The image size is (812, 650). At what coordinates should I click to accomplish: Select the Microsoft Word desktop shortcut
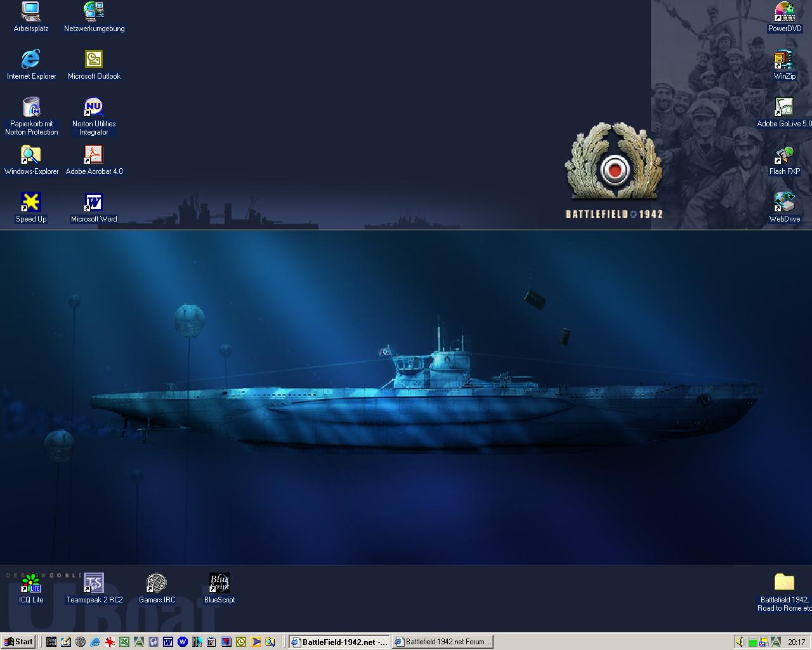pyautogui.click(x=94, y=208)
